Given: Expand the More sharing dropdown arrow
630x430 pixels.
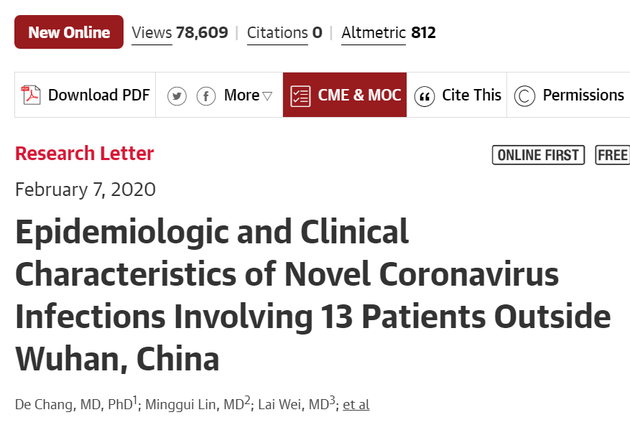Looking at the screenshot, I should [267, 96].
